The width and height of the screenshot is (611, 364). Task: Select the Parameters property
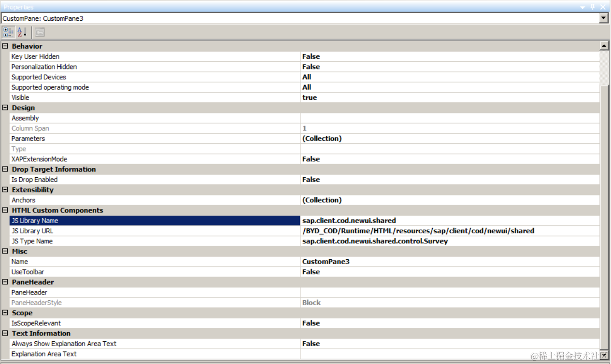point(155,139)
